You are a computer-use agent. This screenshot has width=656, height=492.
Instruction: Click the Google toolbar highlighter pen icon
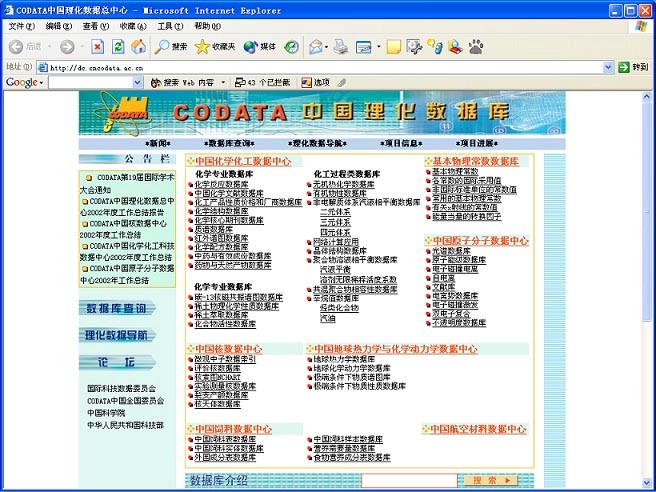coord(342,82)
